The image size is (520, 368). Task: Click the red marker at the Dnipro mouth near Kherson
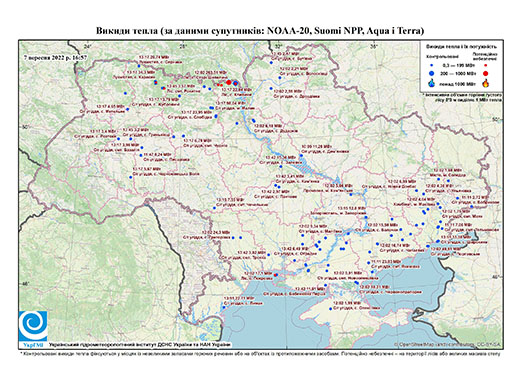coord(275,275)
